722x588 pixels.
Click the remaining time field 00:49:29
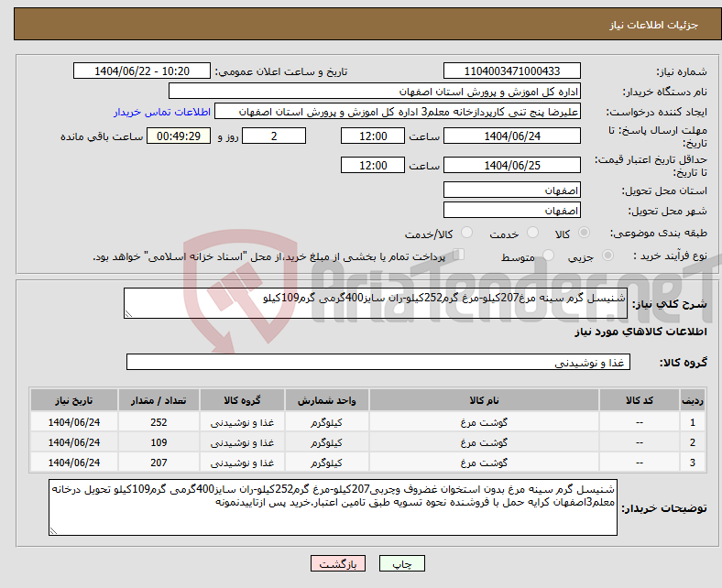(x=179, y=136)
